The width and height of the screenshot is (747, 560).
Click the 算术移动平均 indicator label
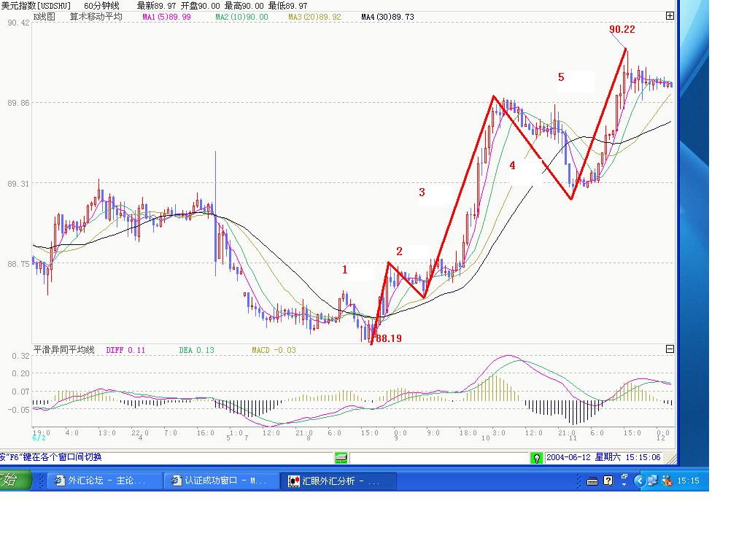click(x=96, y=17)
